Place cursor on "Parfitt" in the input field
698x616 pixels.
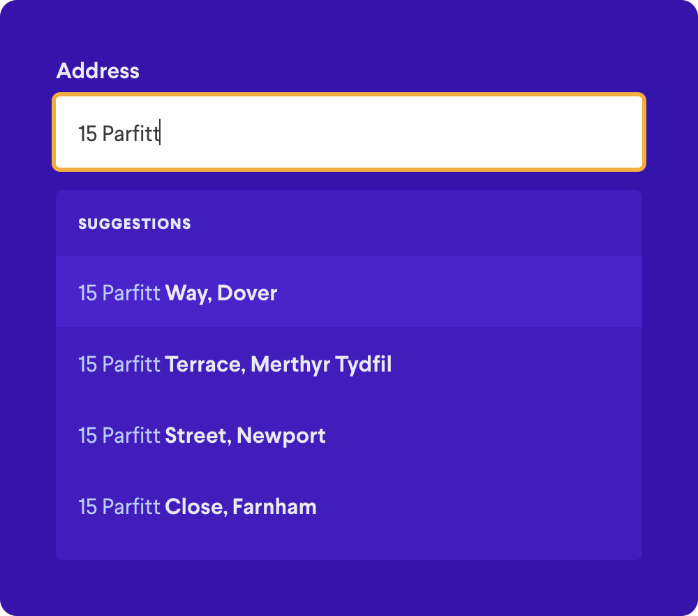pyautogui.click(x=131, y=133)
